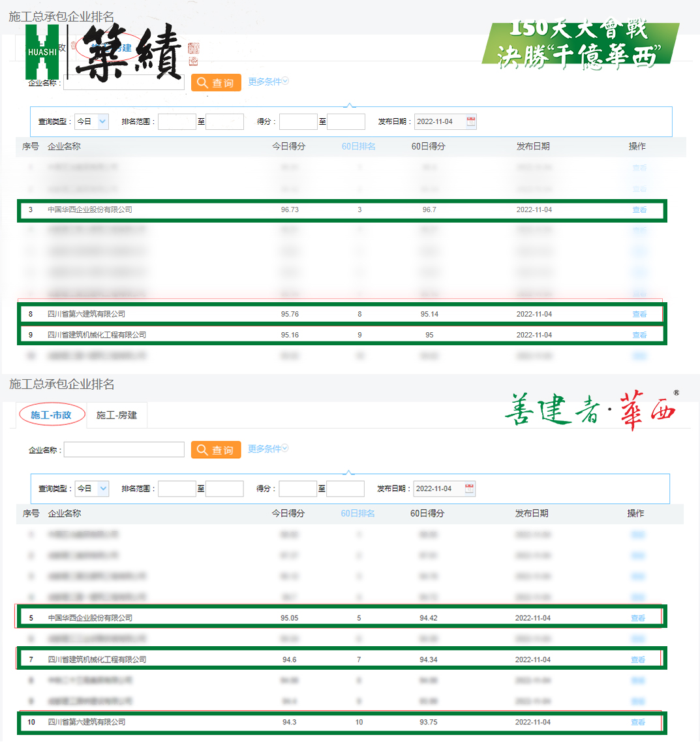Image resolution: width=700 pixels, height=748 pixels.
Task: Click the first 得分 box in lower panel
Action: (x=297, y=489)
